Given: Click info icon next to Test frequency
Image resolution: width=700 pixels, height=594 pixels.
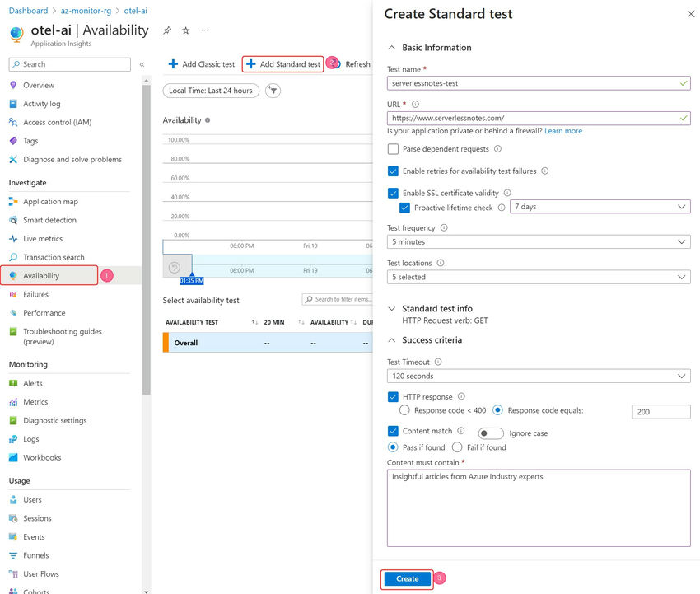Looking at the screenshot, I should coord(444,227).
